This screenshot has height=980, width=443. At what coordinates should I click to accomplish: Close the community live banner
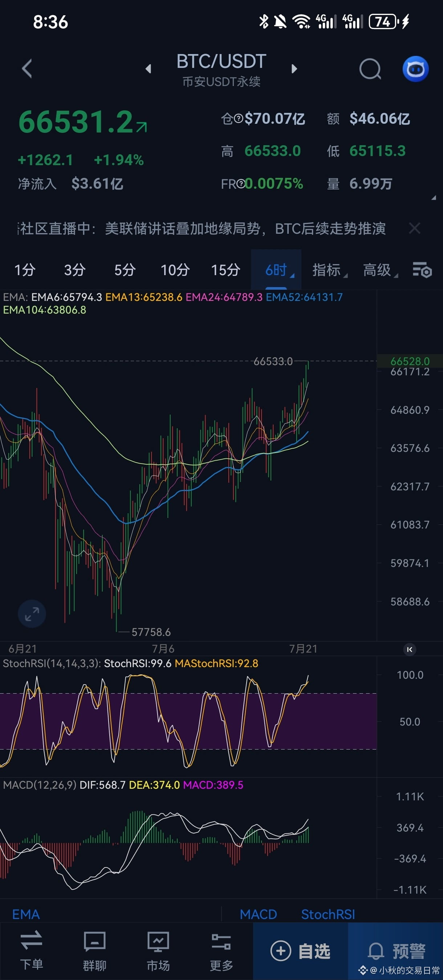(414, 229)
